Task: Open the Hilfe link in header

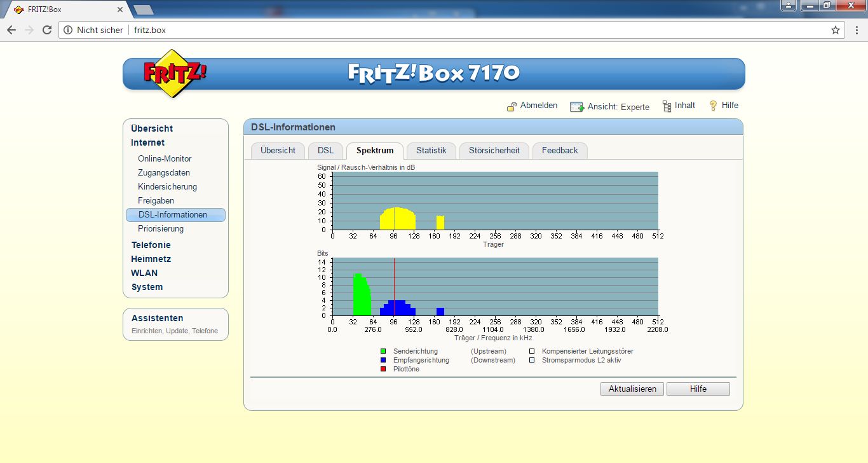Action: (x=730, y=106)
